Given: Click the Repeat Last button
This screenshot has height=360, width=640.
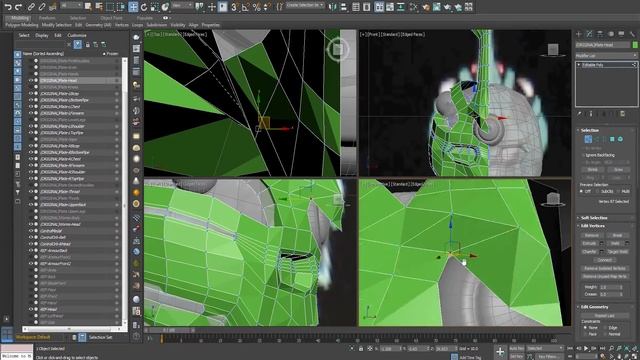Looking at the screenshot, I should pos(604,316).
